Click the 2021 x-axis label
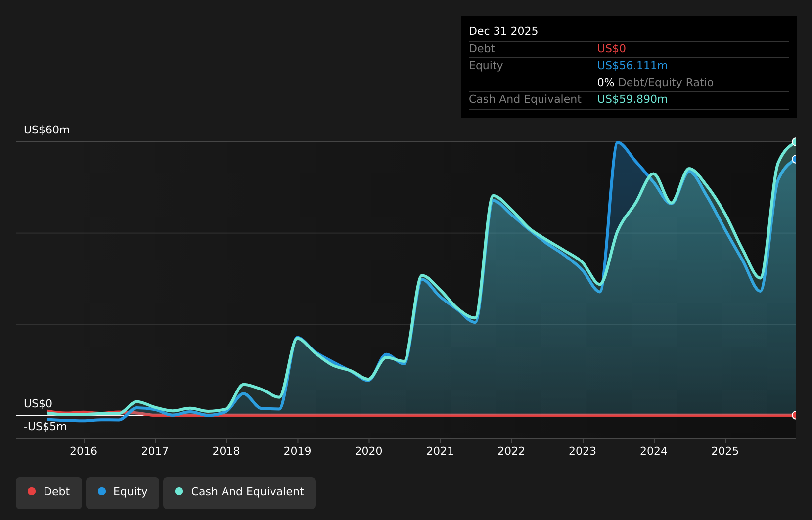Image resolution: width=812 pixels, height=520 pixels. coord(440,451)
